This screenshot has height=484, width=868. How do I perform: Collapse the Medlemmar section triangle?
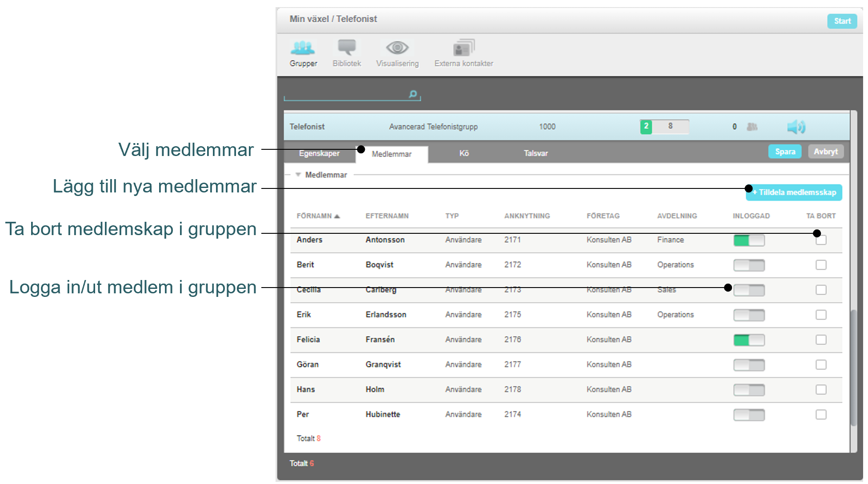298,175
